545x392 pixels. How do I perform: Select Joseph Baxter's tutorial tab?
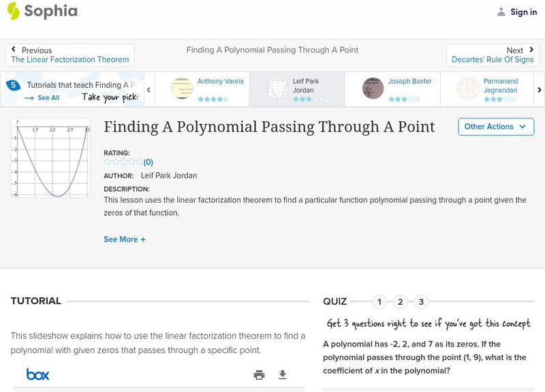392,89
